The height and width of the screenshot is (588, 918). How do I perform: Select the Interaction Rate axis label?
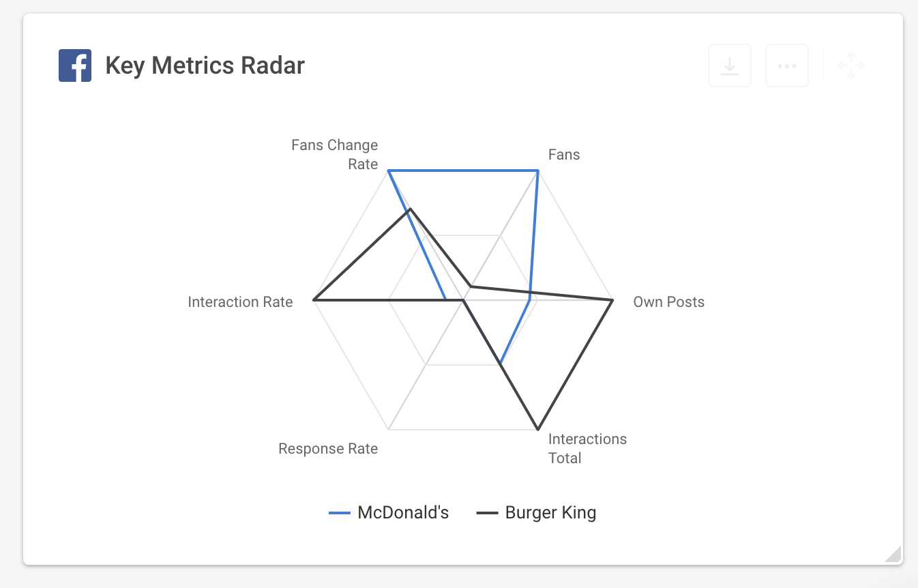240,302
